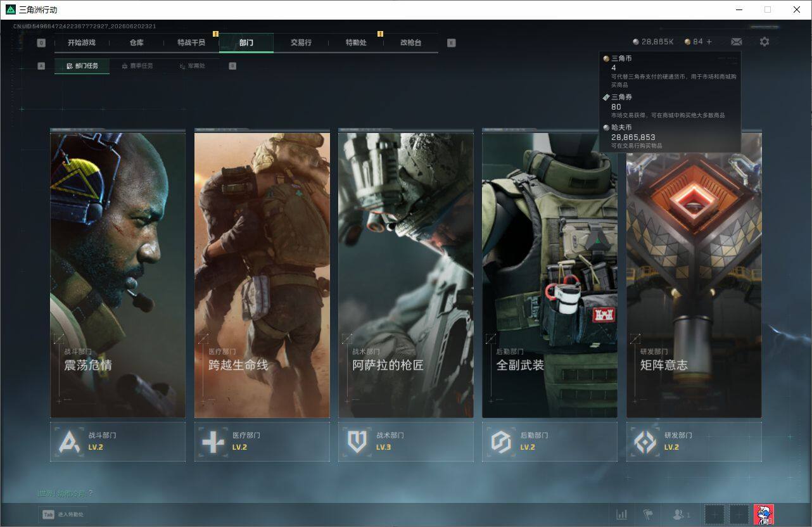Open the 阿萨拉的枪匠 tactical department card

(x=406, y=274)
